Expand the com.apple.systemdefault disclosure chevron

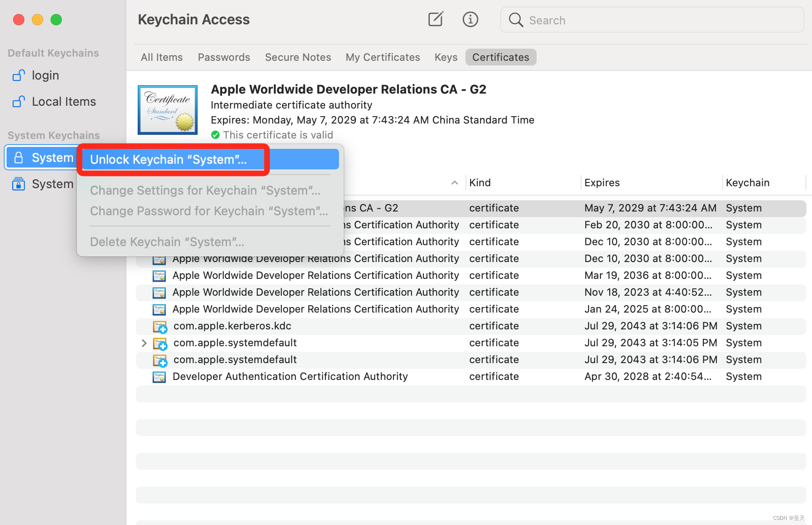point(144,343)
